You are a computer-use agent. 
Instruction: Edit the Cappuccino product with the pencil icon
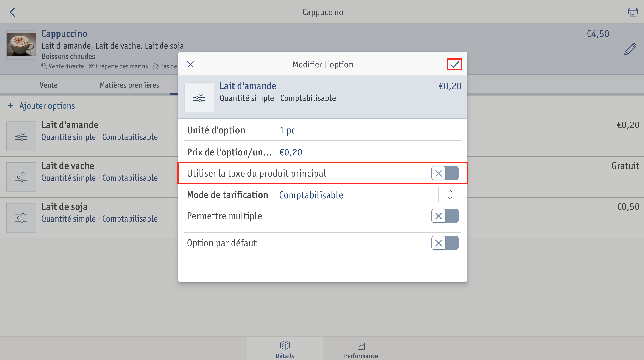coord(630,49)
